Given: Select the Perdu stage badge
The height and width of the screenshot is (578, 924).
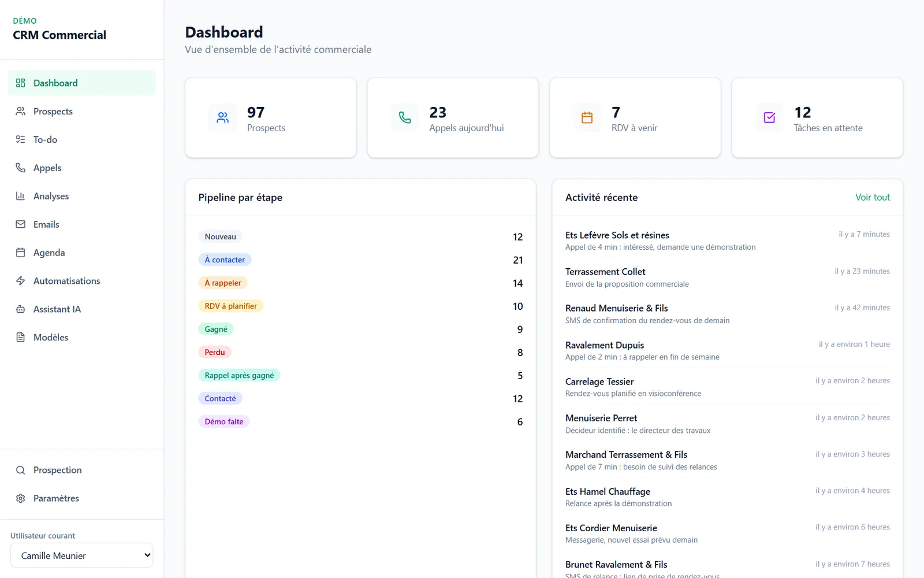Looking at the screenshot, I should tap(215, 352).
